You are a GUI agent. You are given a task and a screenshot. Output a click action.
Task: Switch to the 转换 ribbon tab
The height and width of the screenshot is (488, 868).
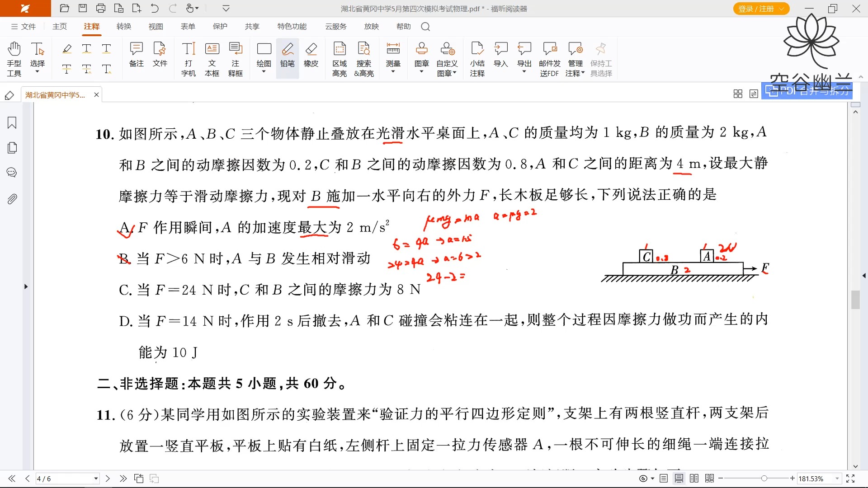[x=124, y=27]
